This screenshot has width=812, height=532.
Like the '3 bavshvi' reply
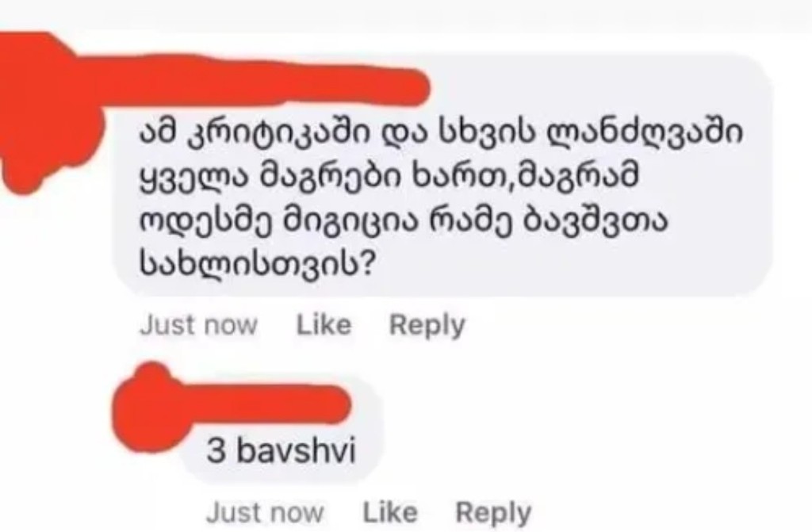(x=390, y=513)
